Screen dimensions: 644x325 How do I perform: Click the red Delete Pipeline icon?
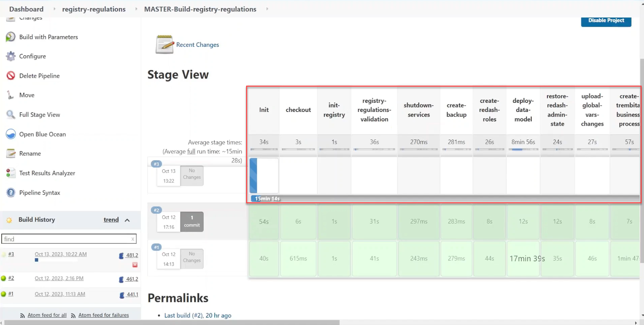[11, 76]
